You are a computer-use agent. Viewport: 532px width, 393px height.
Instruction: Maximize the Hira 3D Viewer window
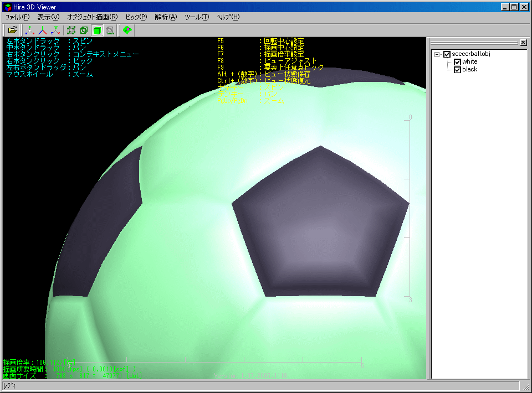(514, 7)
